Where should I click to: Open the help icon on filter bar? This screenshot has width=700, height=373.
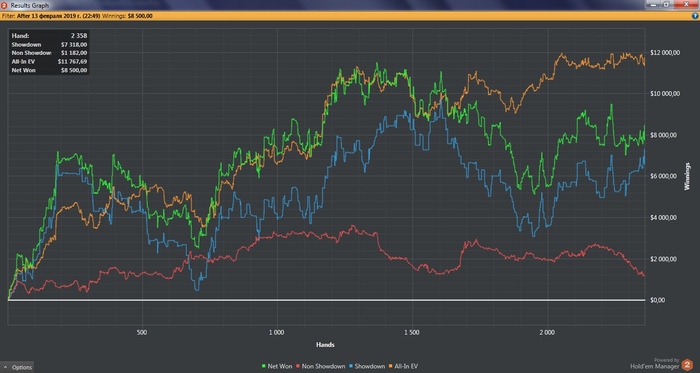(x=695, y=16)
